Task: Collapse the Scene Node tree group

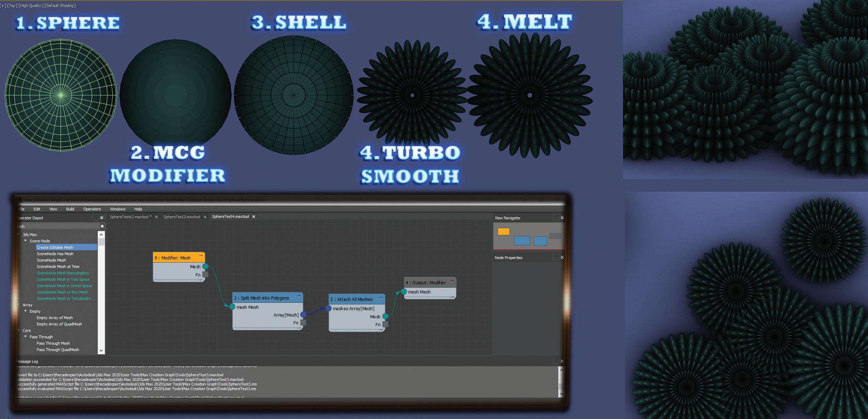Action: click(26, 241)
